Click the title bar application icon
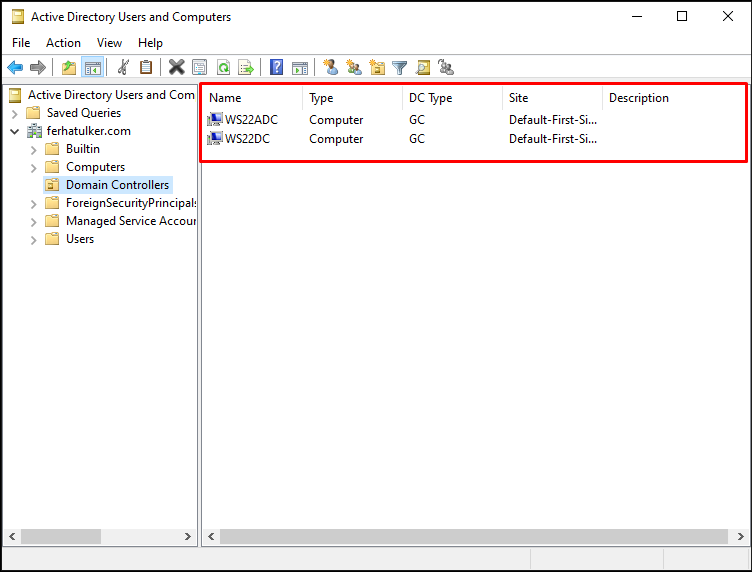 (18, 17)
